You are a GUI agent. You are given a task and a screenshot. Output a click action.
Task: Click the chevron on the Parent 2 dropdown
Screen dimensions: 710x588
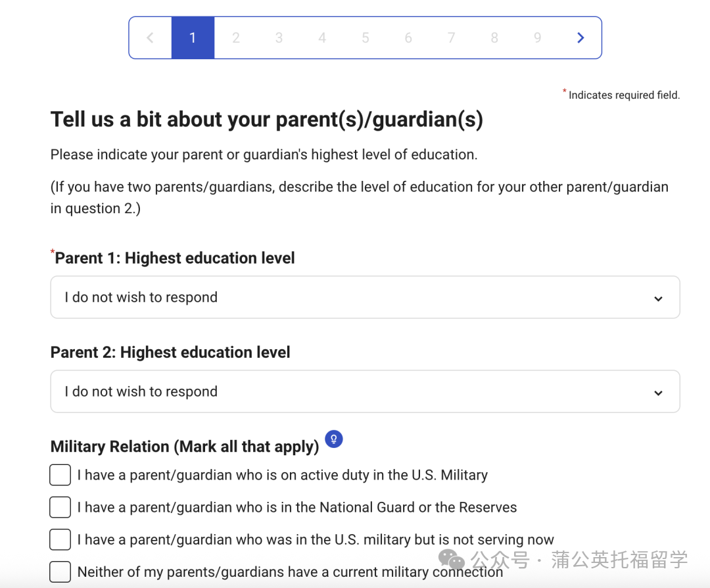[x=658, y=392]
